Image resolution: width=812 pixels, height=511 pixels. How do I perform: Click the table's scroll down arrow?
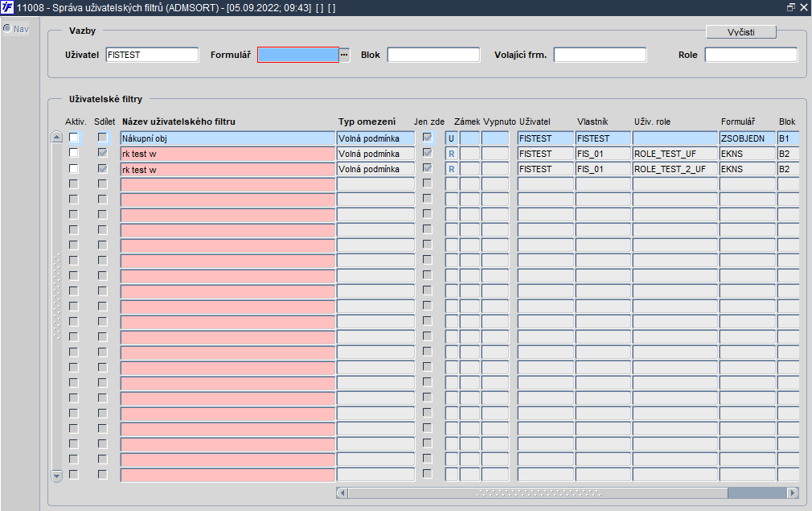click(57, 476)
